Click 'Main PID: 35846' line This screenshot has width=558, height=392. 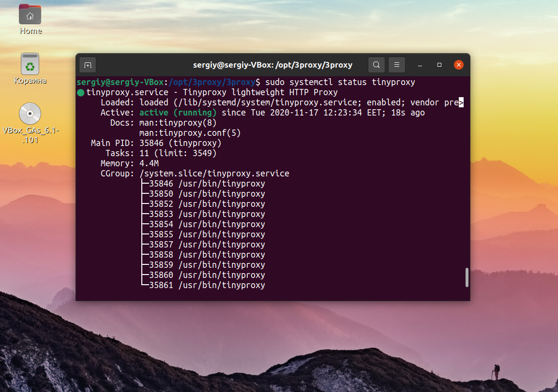156,143
